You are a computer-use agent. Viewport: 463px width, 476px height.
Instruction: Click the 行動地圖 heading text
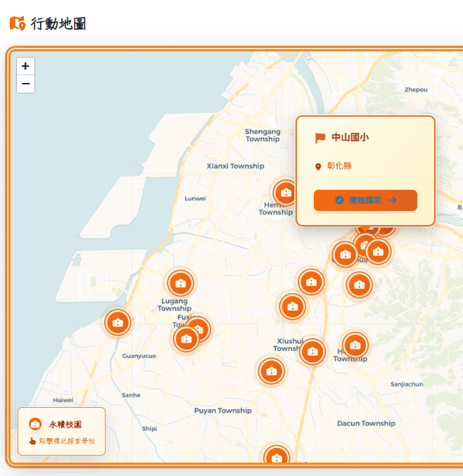tap(58, 24)
